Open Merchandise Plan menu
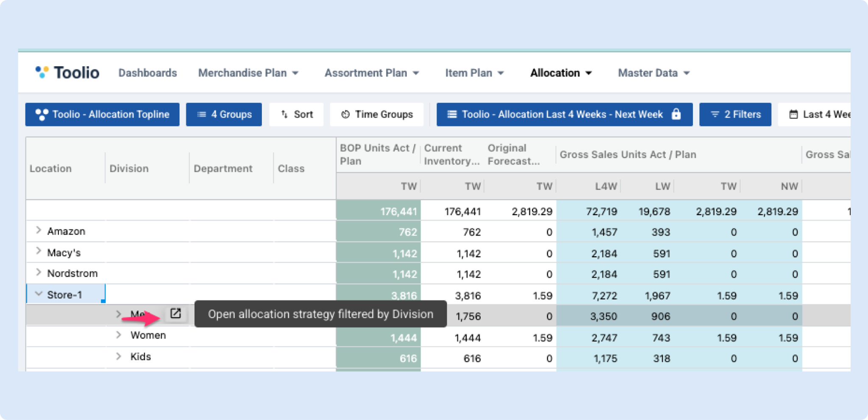 click(248, 73)
